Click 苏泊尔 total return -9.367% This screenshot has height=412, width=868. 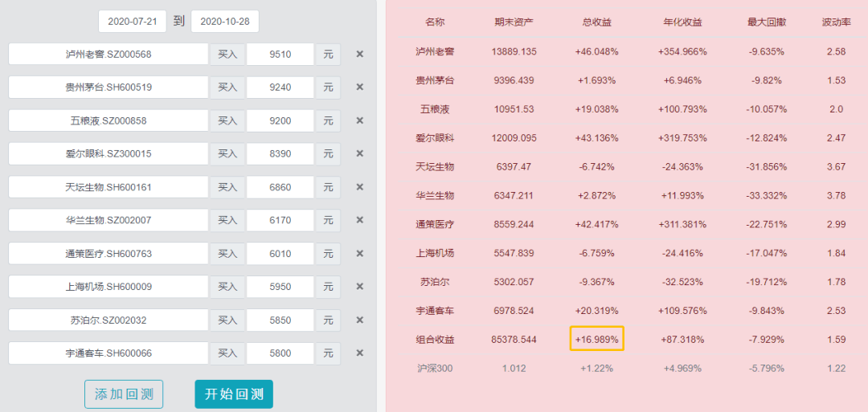point(596,281)
